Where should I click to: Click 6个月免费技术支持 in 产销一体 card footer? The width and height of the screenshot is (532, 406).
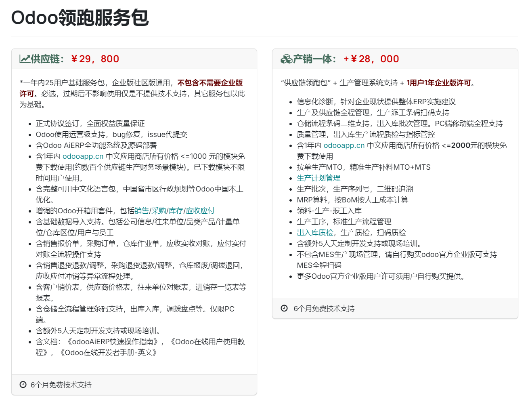(324, 309)
